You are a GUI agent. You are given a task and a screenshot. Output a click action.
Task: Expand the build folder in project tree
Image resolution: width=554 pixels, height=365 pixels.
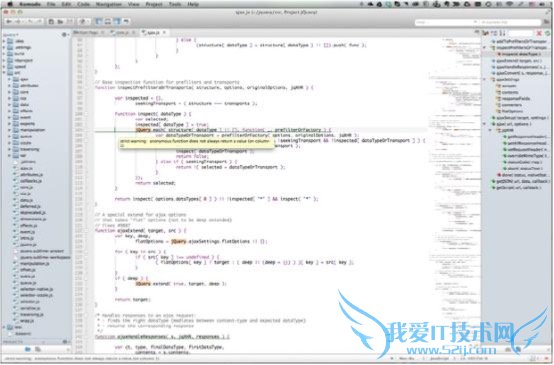pos(4,54)
